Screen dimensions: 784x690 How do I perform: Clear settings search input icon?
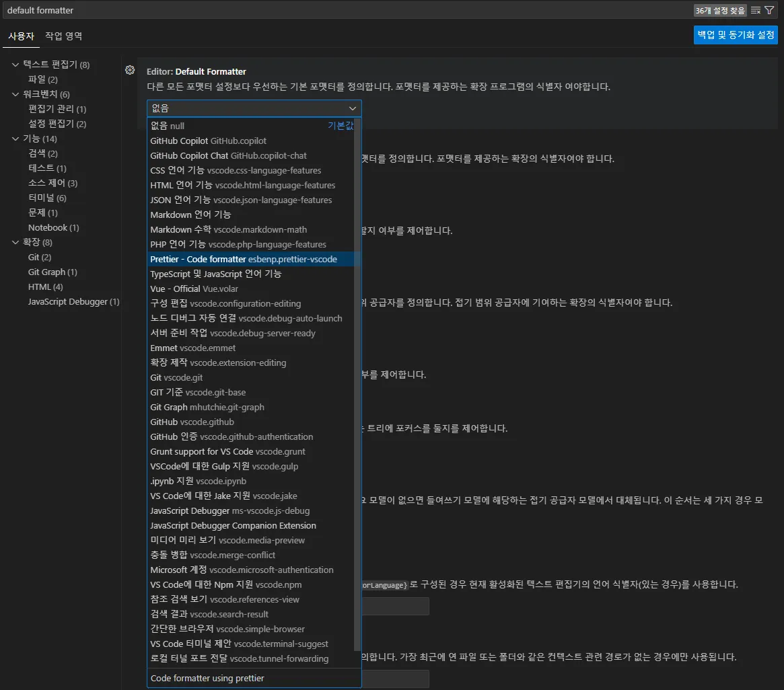point(756,10)
